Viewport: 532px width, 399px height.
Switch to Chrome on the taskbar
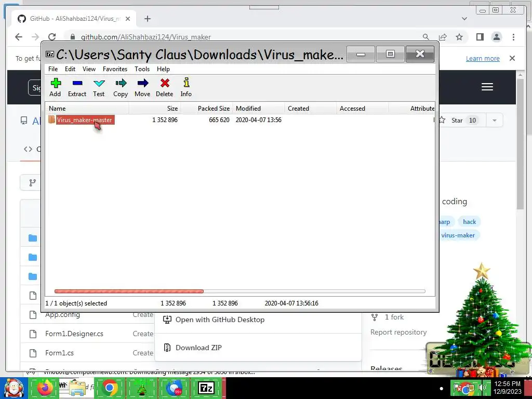coord(110,388)
